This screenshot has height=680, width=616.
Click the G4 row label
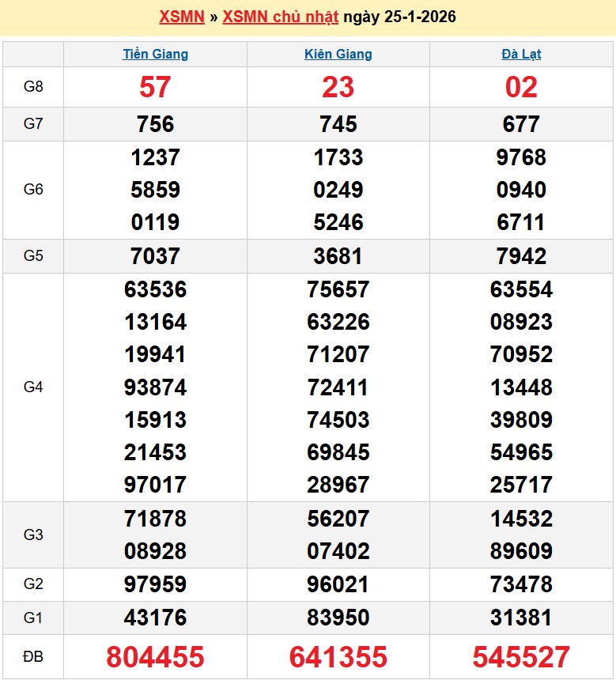click(33, 387)
